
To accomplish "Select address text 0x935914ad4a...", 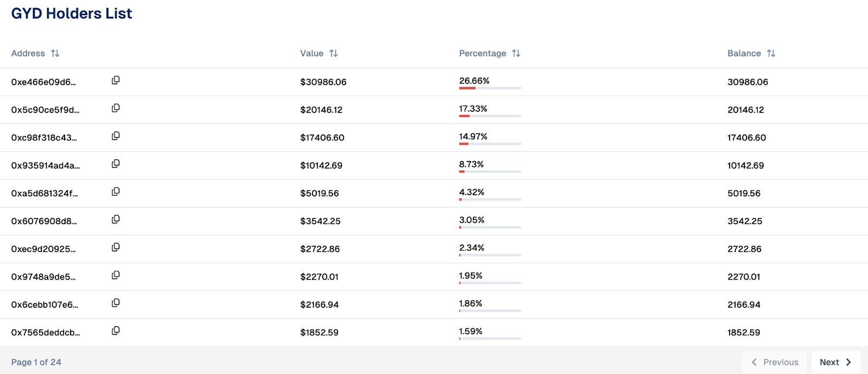I will pyautogui.click(x=46, y=165).
